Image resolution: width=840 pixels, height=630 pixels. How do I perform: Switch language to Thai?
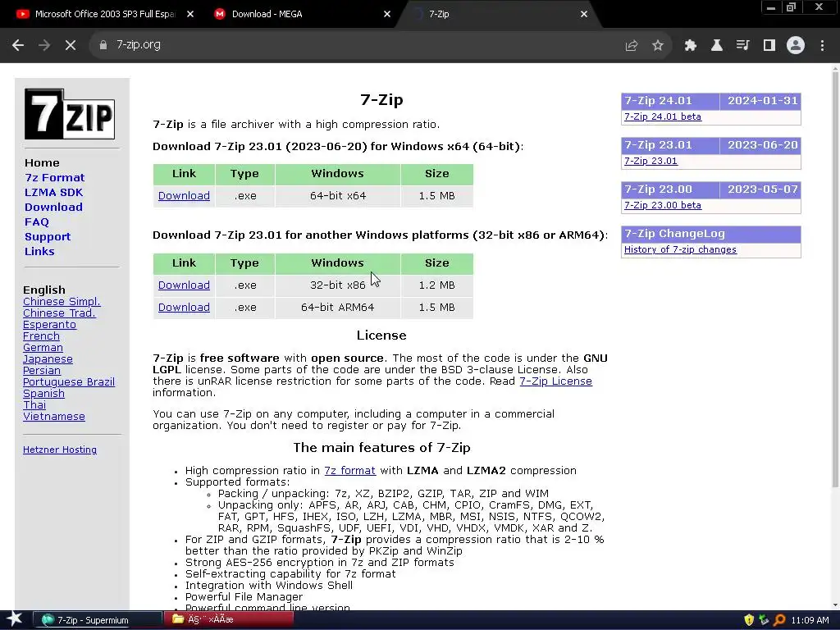[x=34, y=405]
